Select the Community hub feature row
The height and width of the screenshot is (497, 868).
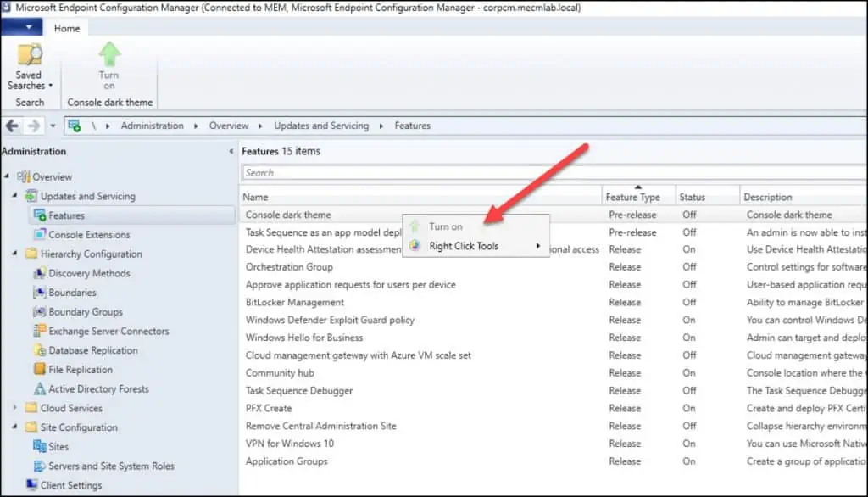554,373
